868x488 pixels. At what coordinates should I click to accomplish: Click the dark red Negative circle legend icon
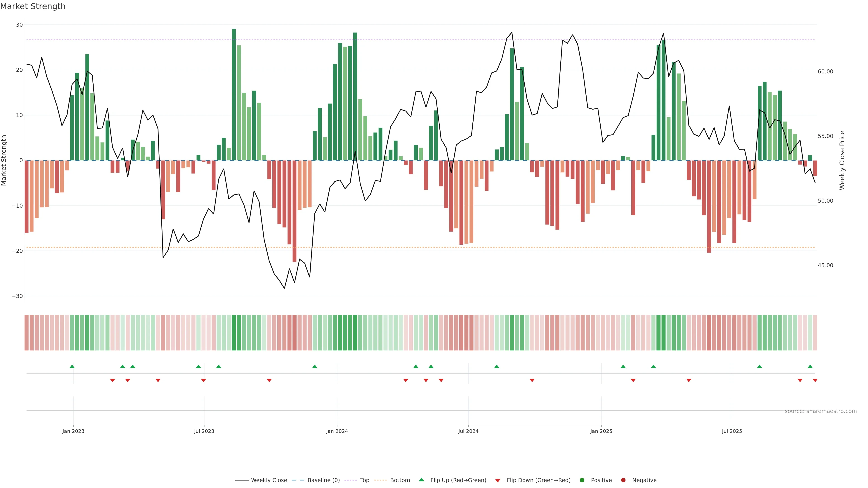point(623,480)
